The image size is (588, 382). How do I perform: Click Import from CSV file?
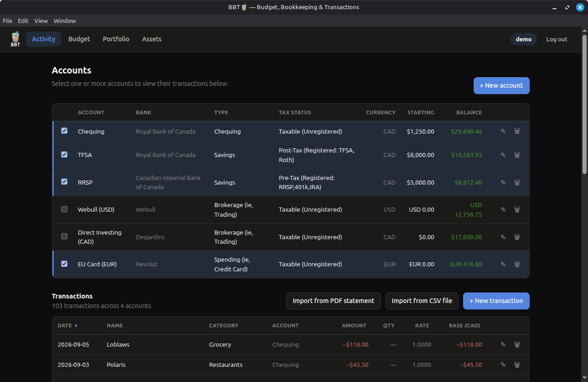click(x=422, y=301)
